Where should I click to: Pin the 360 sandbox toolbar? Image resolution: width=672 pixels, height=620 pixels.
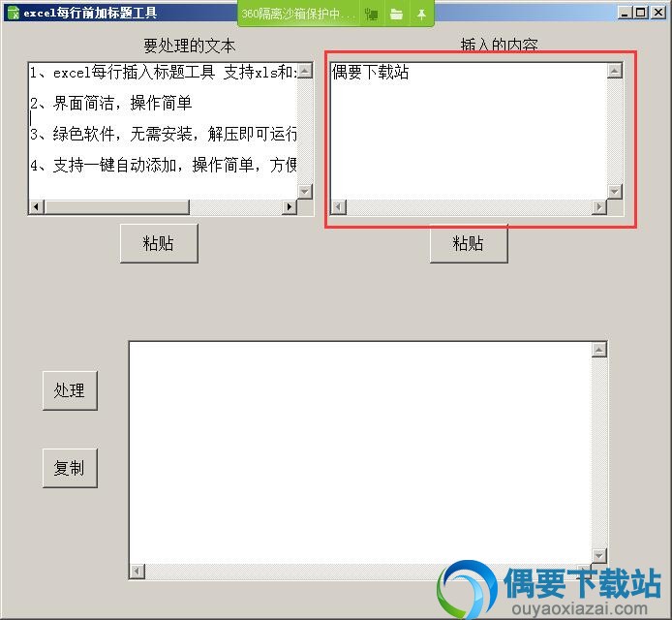(x=422, y=15)
